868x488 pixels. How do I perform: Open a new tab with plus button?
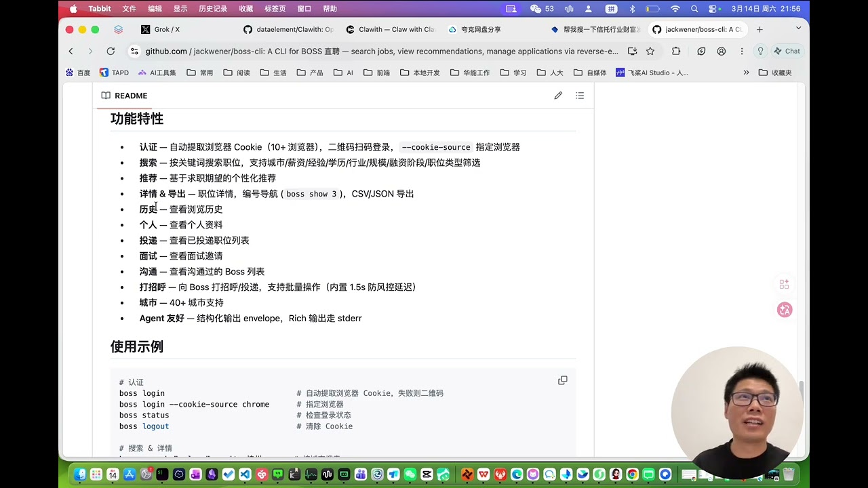tap(759, 29)
